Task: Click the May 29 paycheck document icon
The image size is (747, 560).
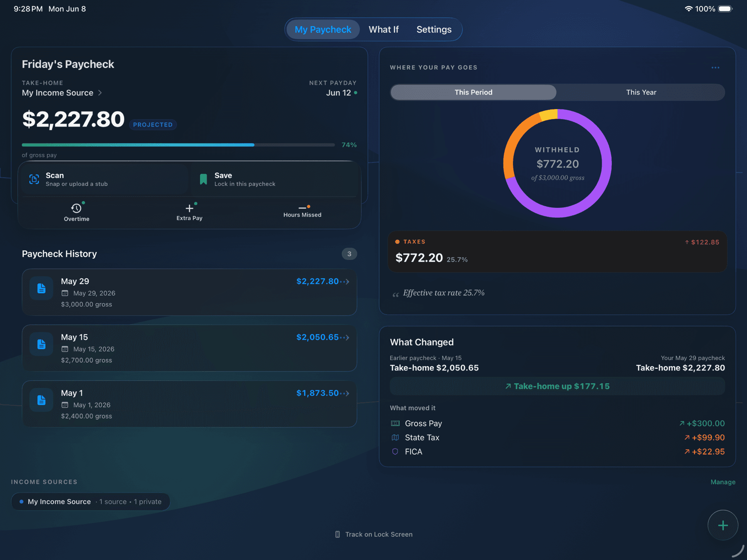Action: pos(41,288)
